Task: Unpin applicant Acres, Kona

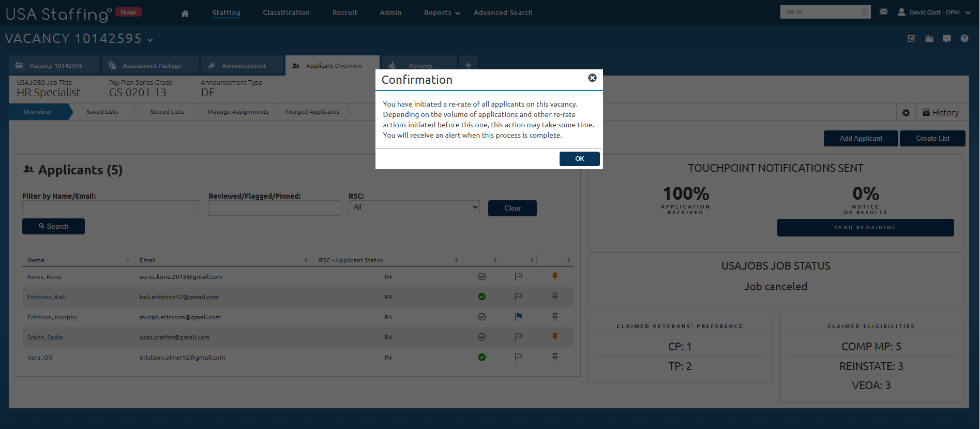Action: tap(555, 276)
